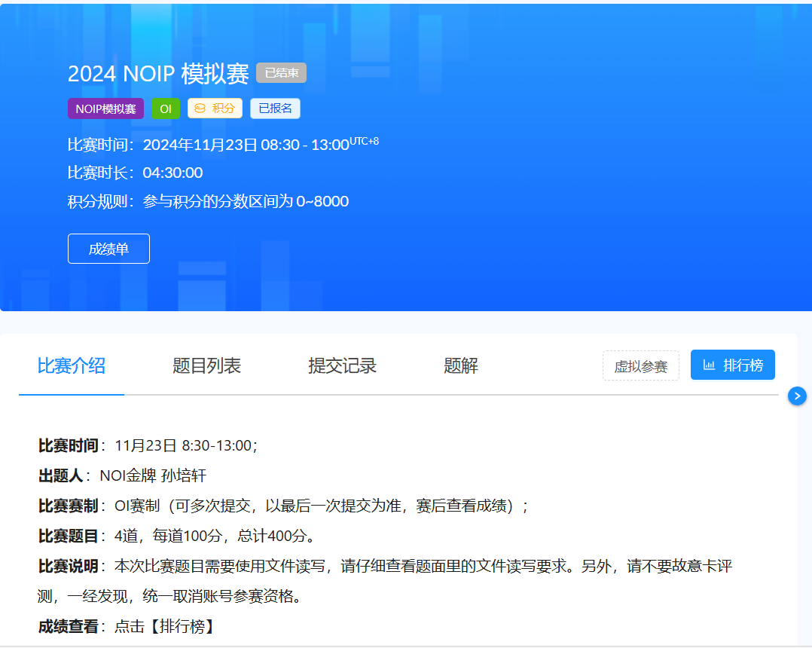Click the bar chart icon on 排行榜
This screenshot has height=648, width=812.
tap(709, 365)
